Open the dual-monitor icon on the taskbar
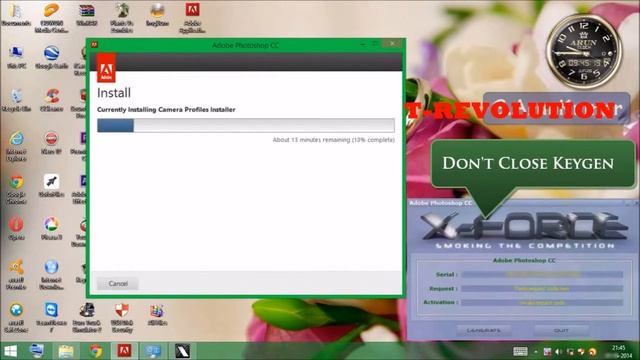The image size is (640, 360). [x=153, y=351]
